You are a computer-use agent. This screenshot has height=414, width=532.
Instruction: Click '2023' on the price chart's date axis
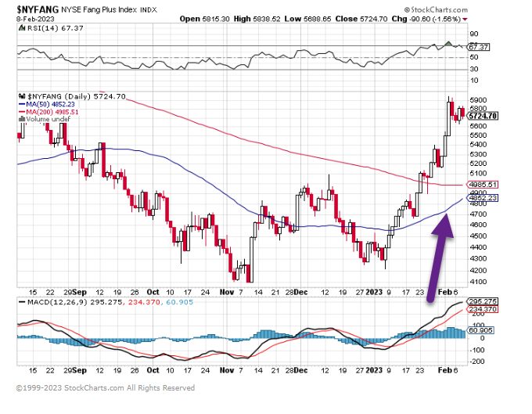coord(374,292)
